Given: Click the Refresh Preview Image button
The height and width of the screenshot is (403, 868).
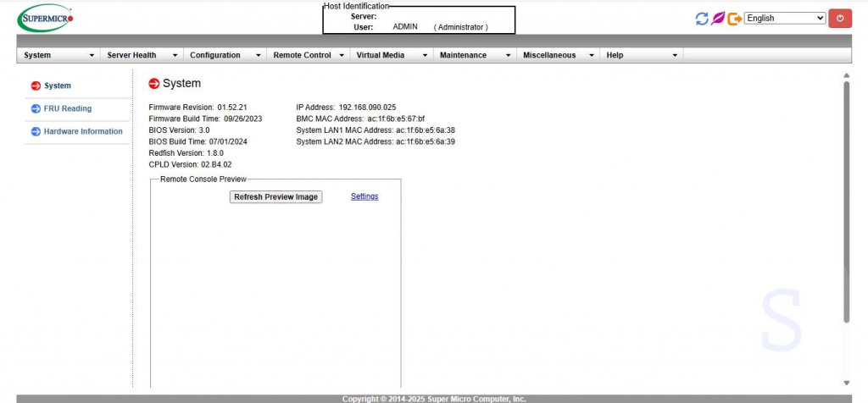Looking at the screenshot, I should tap(276, 196).
